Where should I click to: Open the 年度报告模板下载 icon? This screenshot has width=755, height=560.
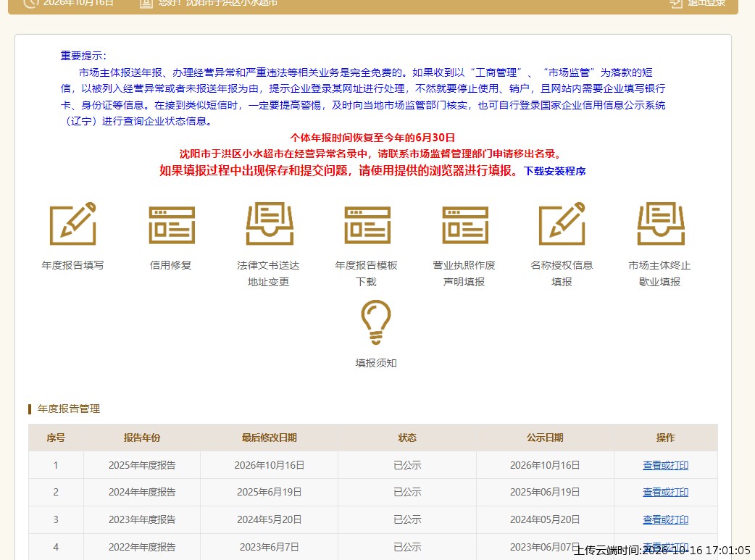(367, 225)
